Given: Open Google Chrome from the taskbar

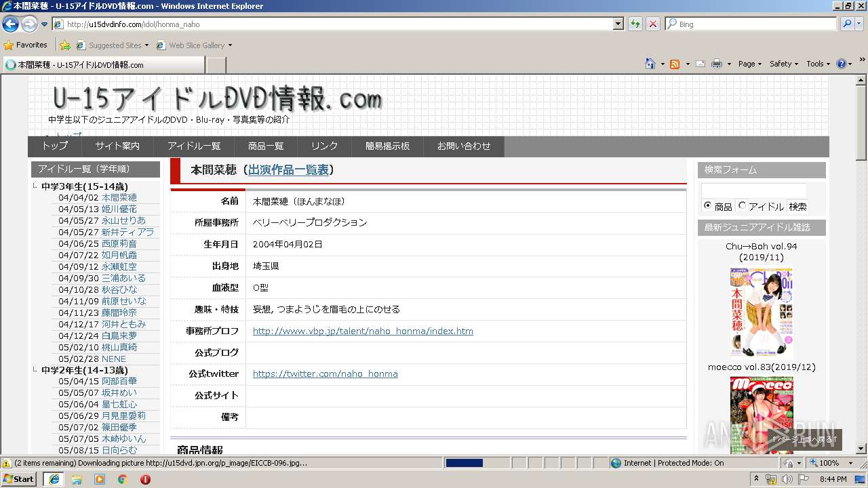Looking at the screenshot, I should click(123, 479).
